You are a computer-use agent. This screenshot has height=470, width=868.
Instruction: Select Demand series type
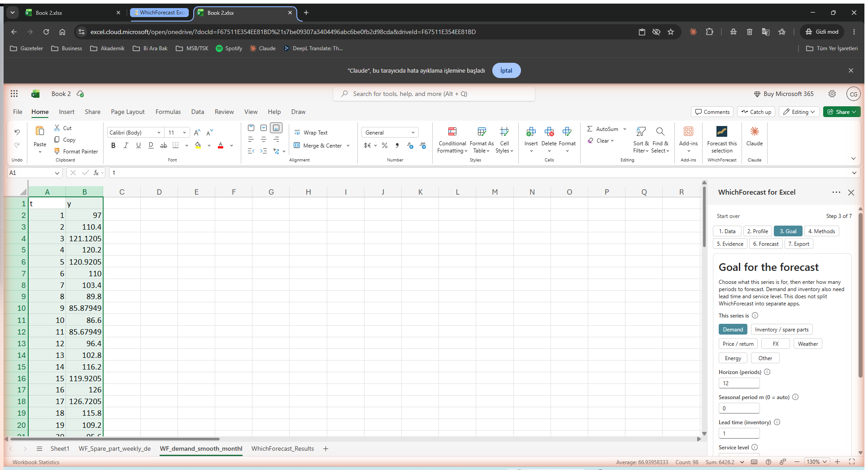pos(733,330)
